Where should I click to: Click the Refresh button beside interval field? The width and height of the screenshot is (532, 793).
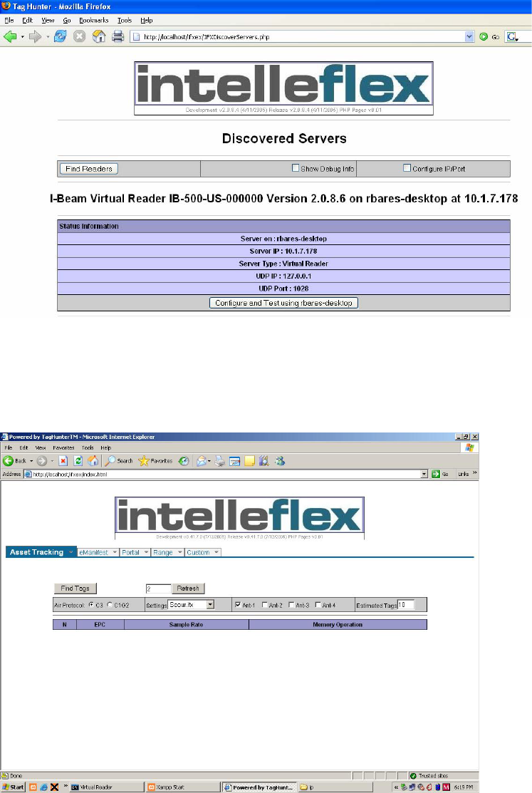(188, 589)
